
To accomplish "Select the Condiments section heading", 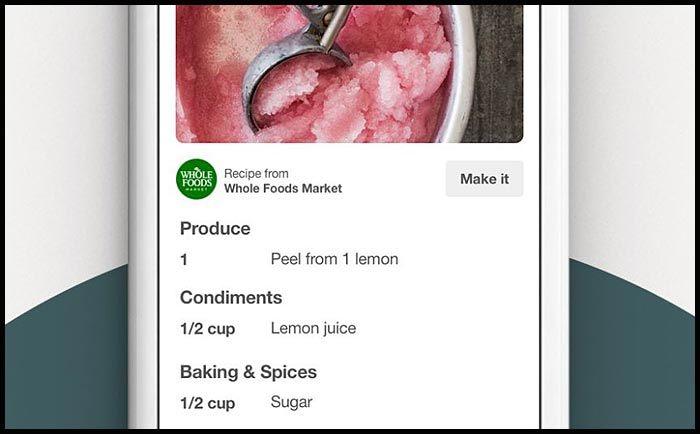I will 231,298.
